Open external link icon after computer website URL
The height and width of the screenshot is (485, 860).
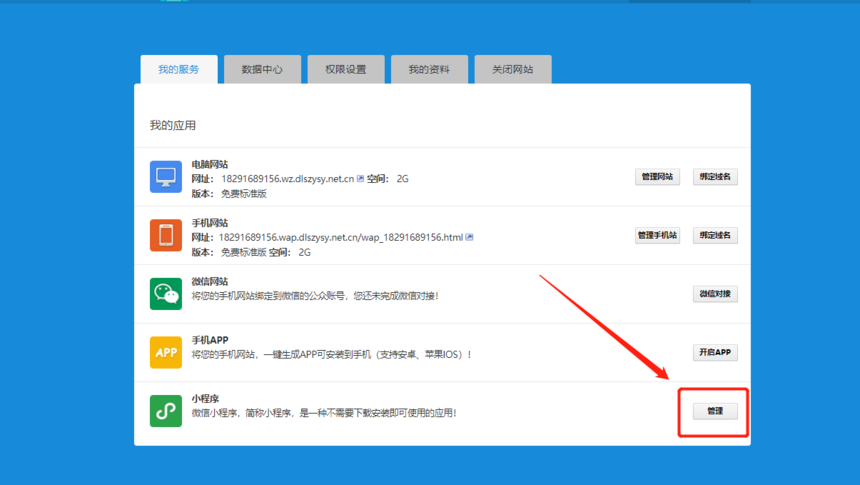tap(360, 178)
